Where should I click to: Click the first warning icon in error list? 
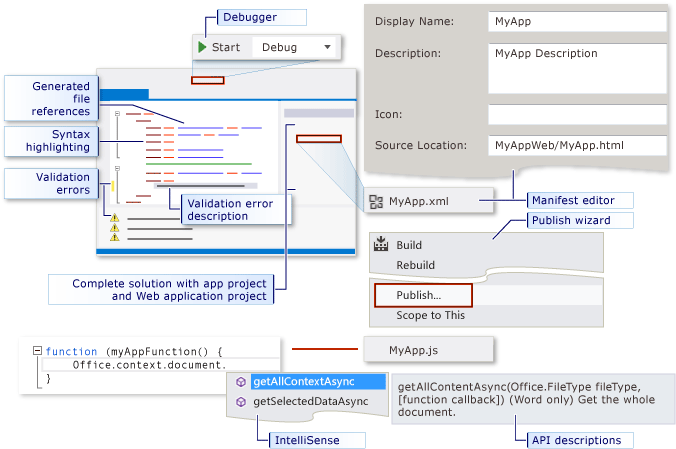114,217
